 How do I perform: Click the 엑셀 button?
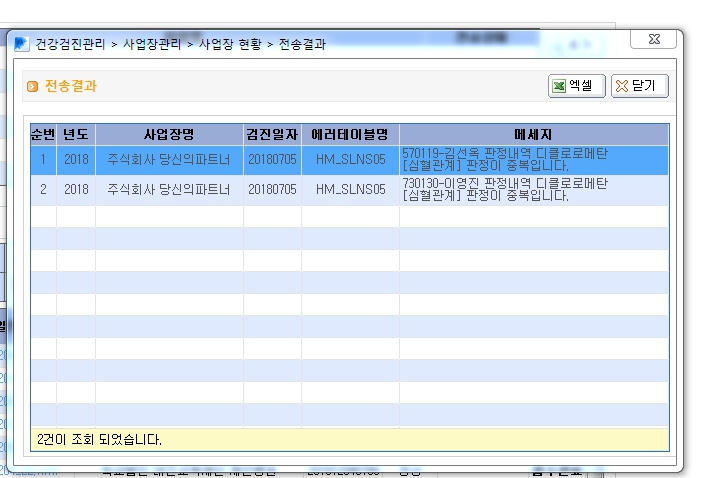[577, 86]
